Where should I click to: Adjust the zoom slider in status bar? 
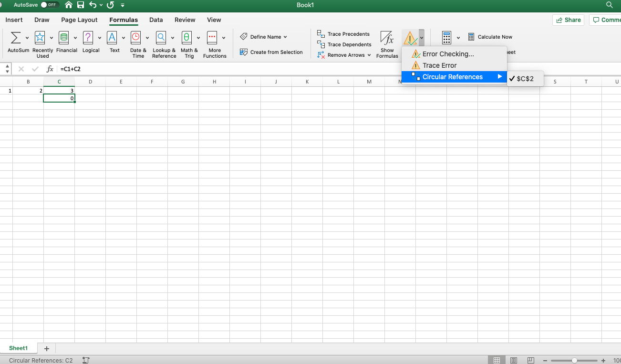[574, 361]
